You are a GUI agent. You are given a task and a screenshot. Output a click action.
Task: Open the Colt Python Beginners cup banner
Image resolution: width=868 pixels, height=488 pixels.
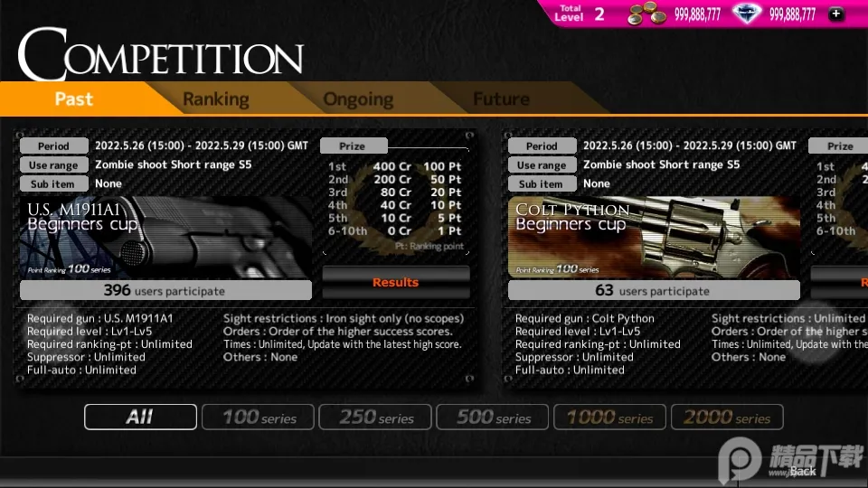point(654,237)
